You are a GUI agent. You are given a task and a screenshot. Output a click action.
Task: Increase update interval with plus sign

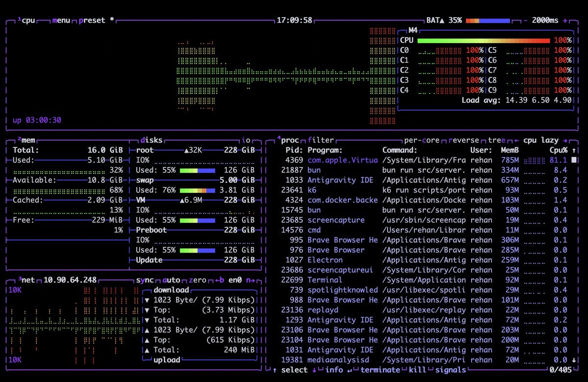(x=565, y=21)
